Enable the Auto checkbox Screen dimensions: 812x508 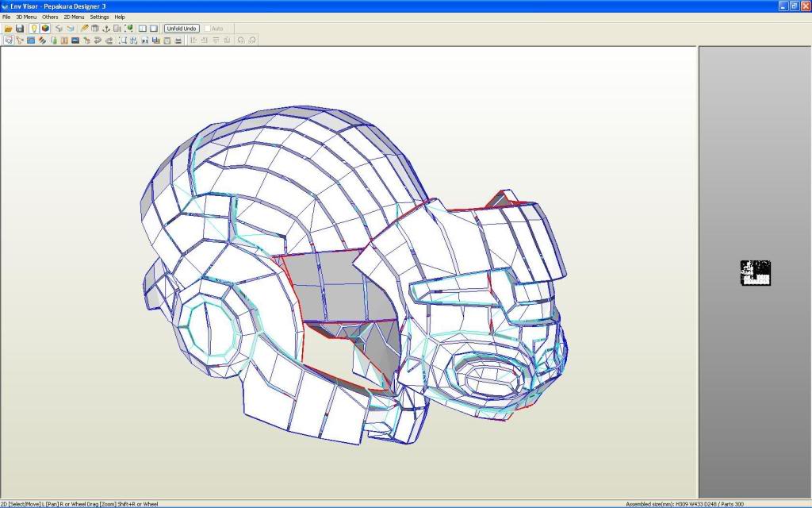click(208, 29)
